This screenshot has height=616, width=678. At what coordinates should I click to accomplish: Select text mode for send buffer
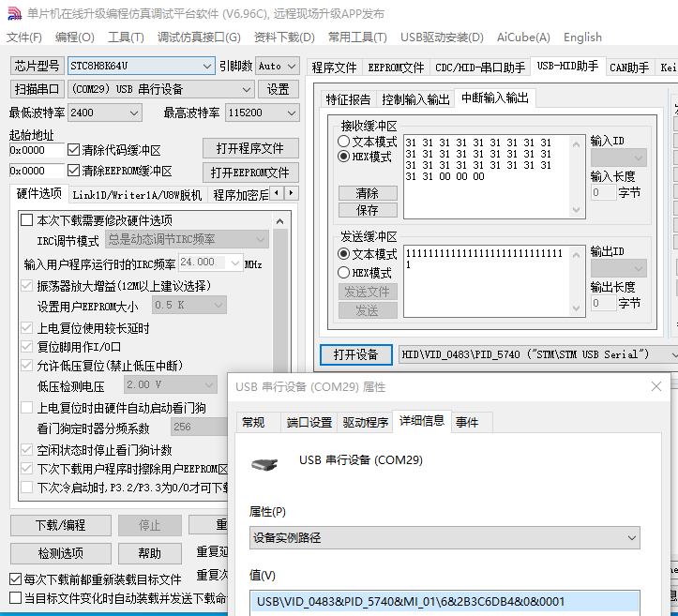pos(344,253)
